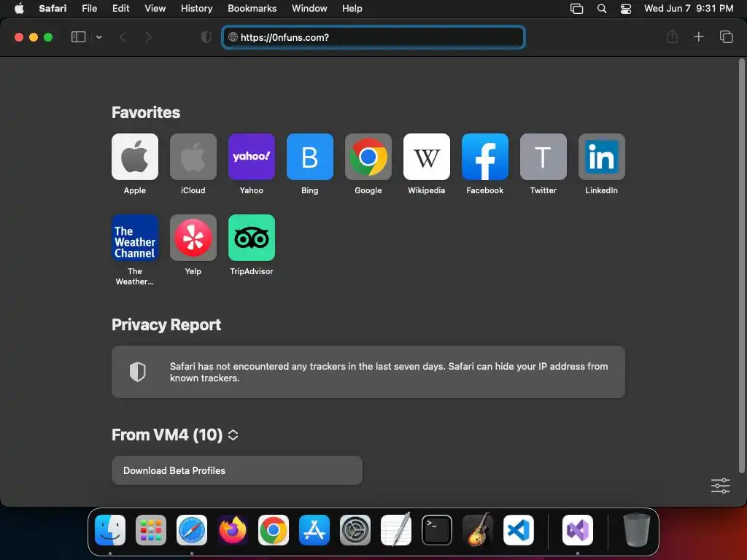Open the Google favorite tile
The width and height of the screenshot is (747, 560).
(x=368, y=157)
